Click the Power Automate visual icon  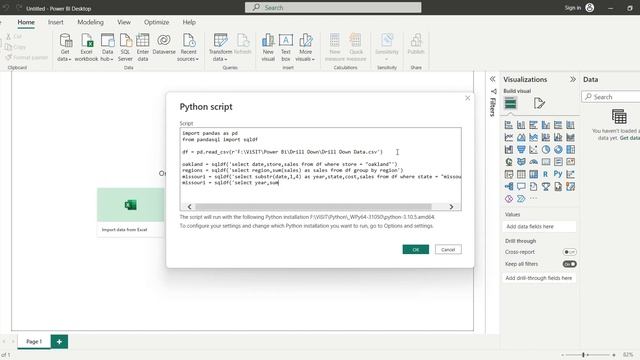point(521,199)
